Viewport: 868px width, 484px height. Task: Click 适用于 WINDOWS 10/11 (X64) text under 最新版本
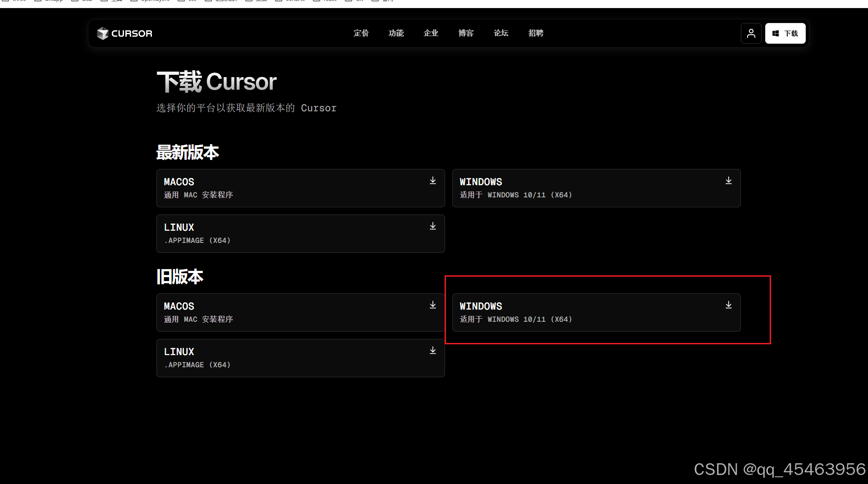pyautogui.click(x=516, y=195)
